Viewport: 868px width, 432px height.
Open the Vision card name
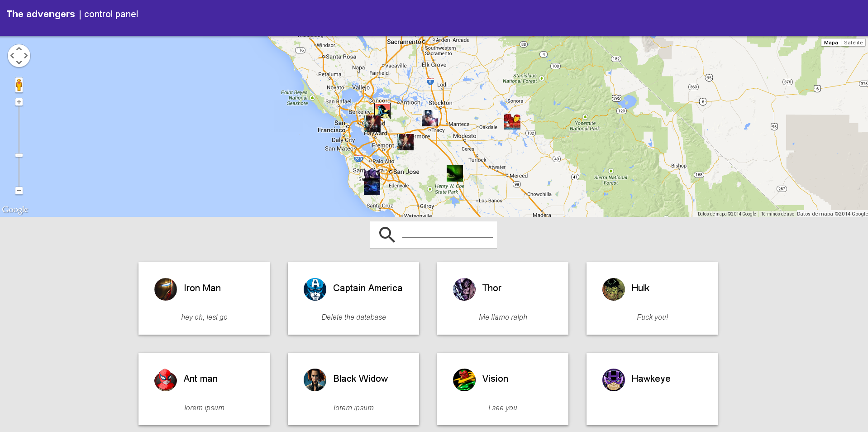tap(495, 379)
